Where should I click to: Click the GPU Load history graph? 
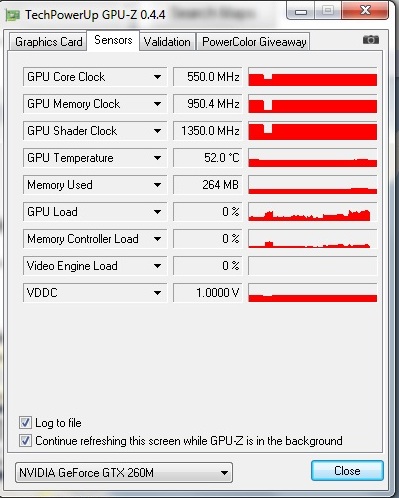[x=313, y=212]
